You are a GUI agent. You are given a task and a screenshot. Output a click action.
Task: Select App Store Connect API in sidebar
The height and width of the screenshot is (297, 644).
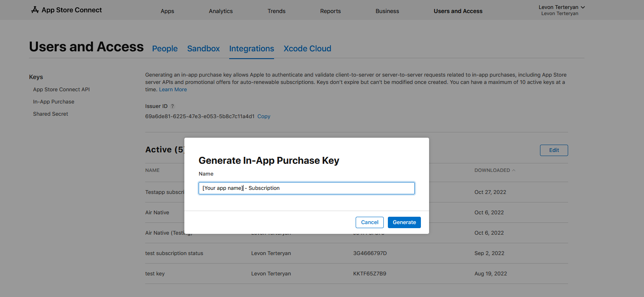[61, 90]
